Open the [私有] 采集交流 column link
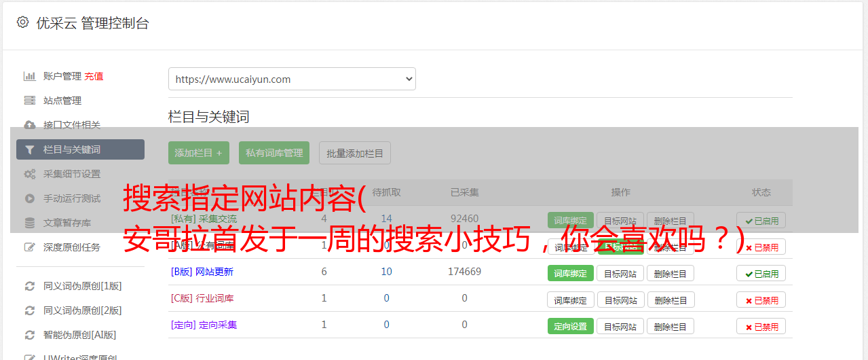 (204, 219)
